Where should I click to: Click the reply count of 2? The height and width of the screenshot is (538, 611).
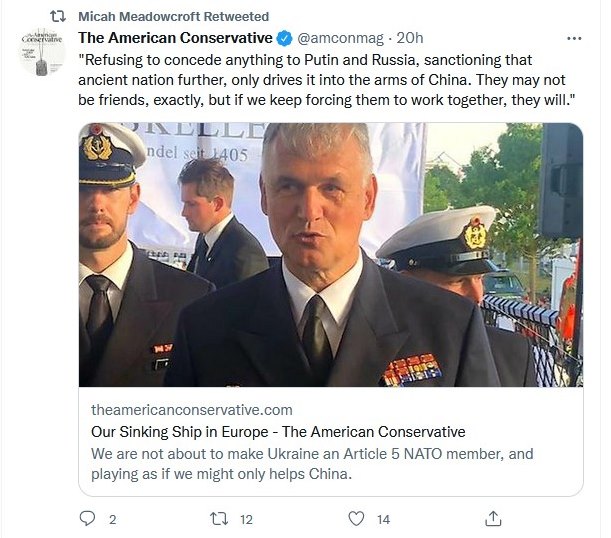[x=112, y=520]
